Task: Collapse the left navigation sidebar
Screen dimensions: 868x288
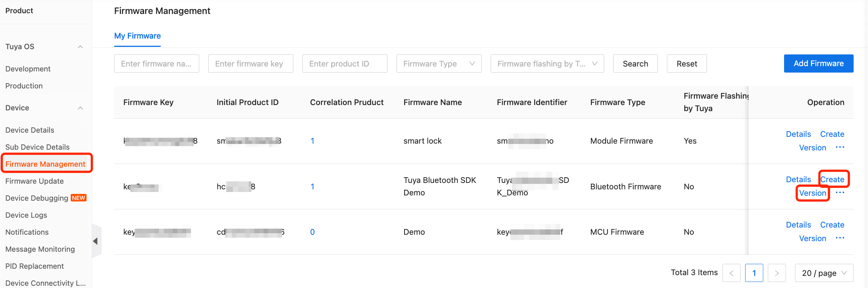Action: [96, 241]
